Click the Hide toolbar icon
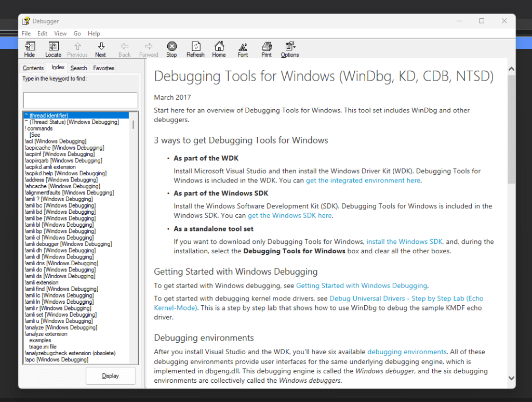The height and width of the screenshot is (402, 532). click(30, 49)
